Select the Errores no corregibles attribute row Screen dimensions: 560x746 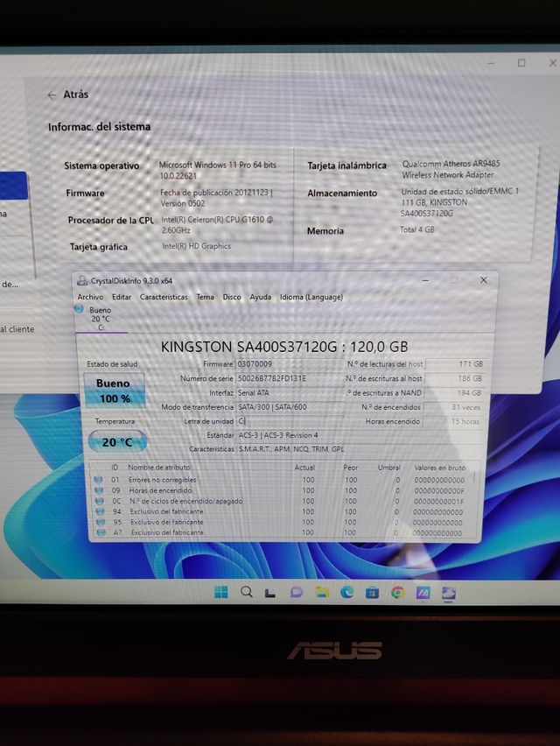[281, 480]
